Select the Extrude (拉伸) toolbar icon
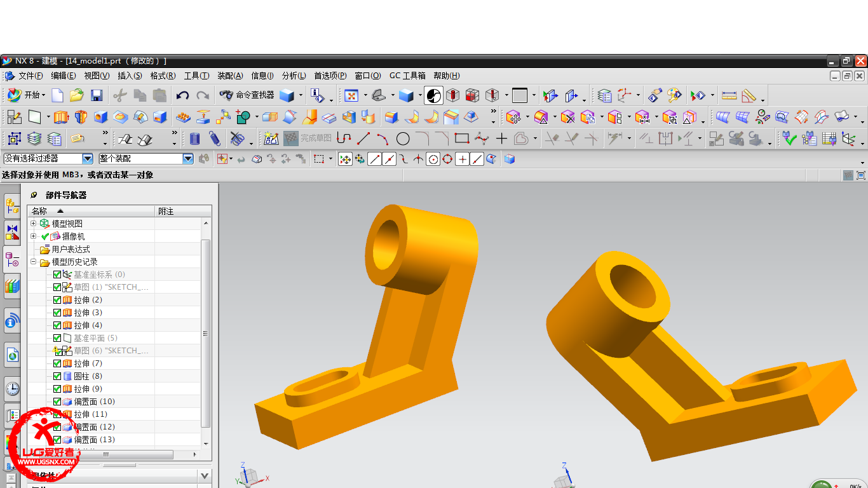The height and width of the screenshot is (488, 868). [61, 117]
